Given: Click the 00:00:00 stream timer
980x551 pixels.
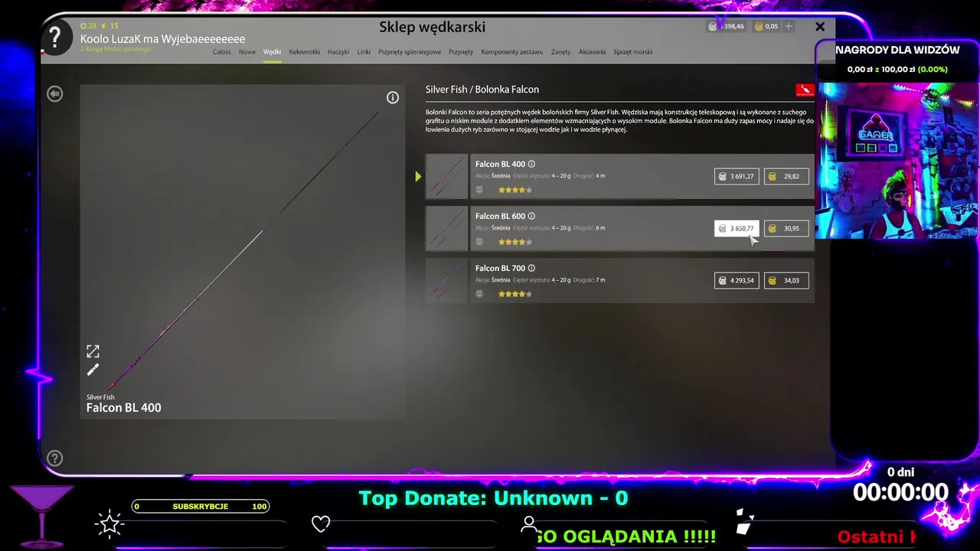Looking at the screenshot, I should point(901,492).
